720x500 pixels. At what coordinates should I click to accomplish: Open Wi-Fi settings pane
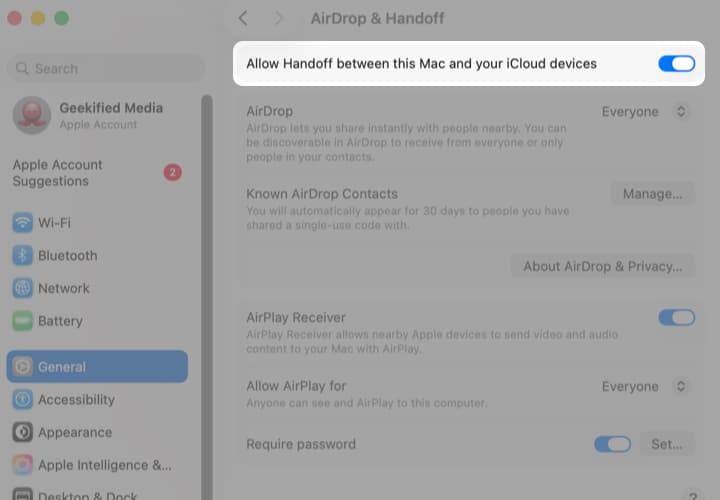coord(97,223)
